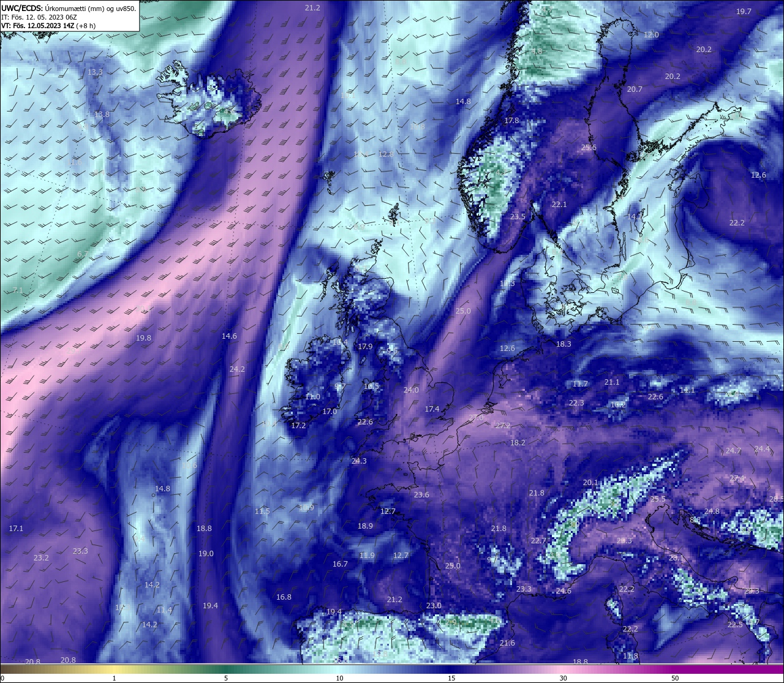Click the 24.7 value label
Image resolution: width=784 pixels, height=683 pixels.
(x=733, y=451)
